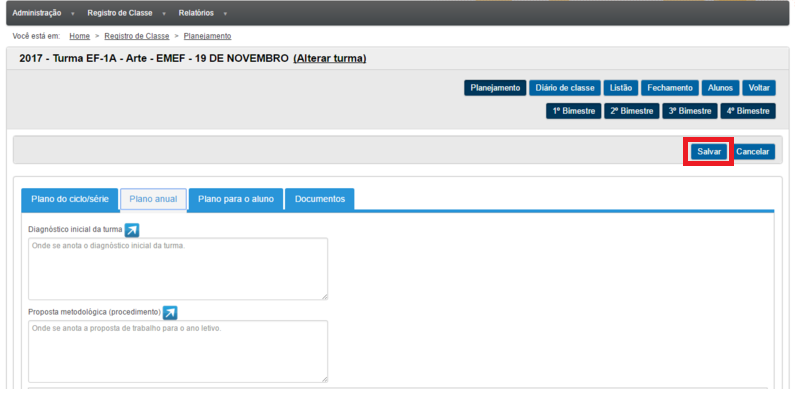Select the Planejamento button
This screenshot has height=396, width=795.
495,88
